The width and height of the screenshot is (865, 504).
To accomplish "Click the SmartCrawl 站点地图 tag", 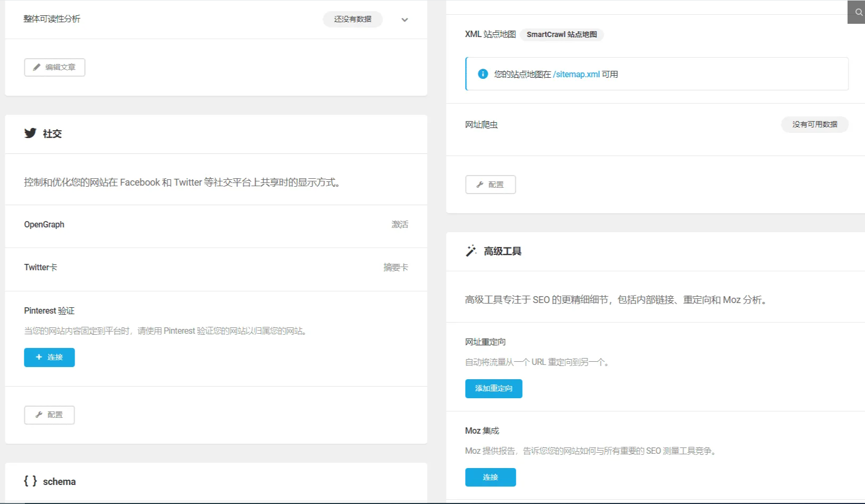I will [x=562, y=34].
